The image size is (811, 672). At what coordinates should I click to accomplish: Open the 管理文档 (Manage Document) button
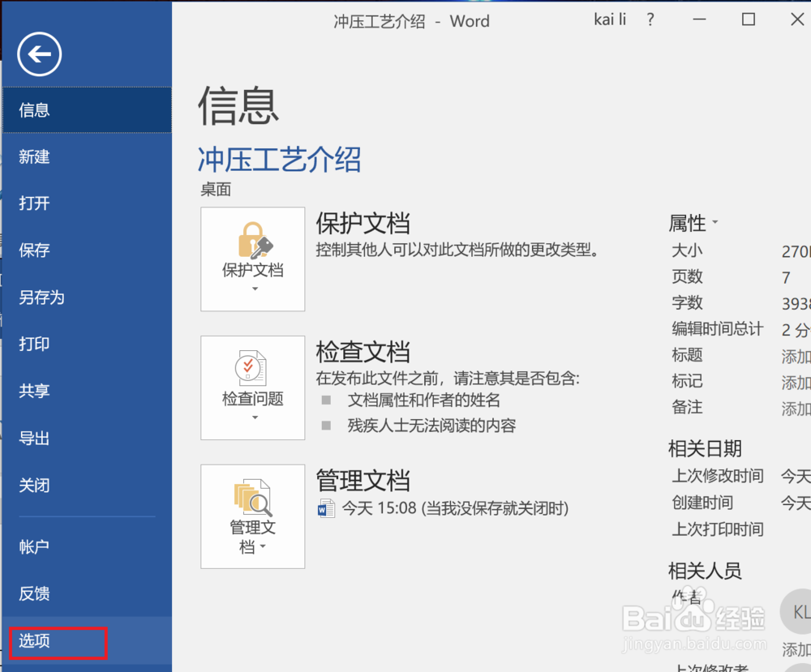pos(252,516)
